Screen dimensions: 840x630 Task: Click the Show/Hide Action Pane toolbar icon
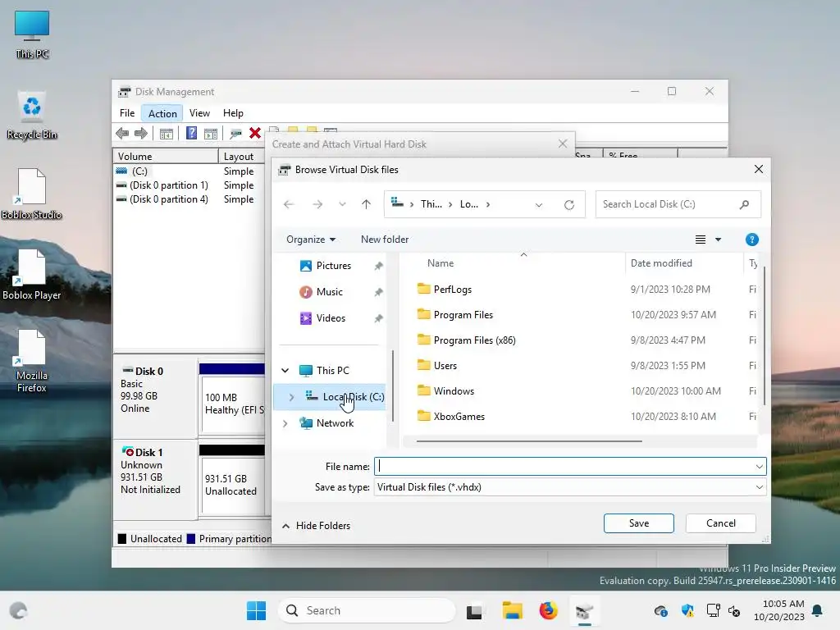[x=211, y=134]
